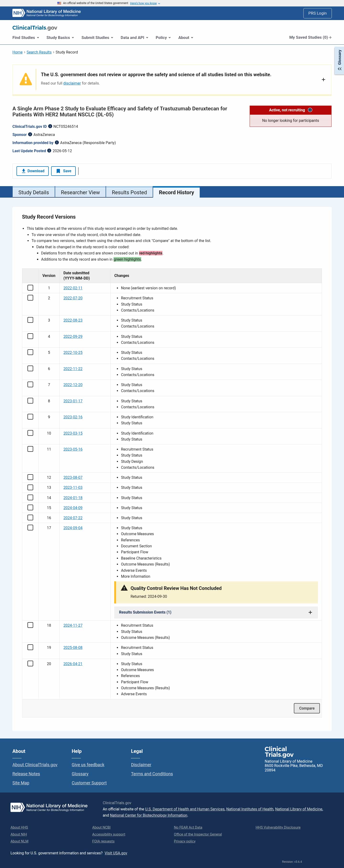Open My Saved Studies (0)
344x868 pixels.
pyautogui.click(x=310, y=38)
